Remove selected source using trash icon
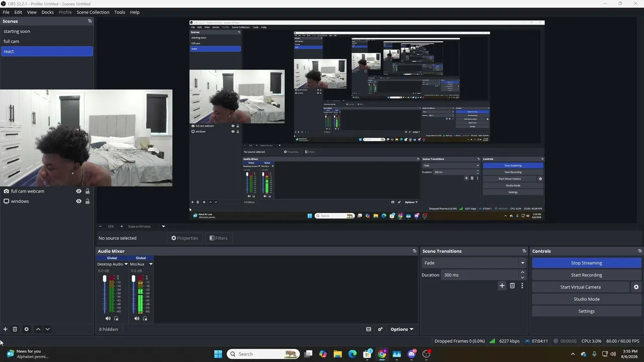Viewport: 644px width, 362px height. pos(15,329)
